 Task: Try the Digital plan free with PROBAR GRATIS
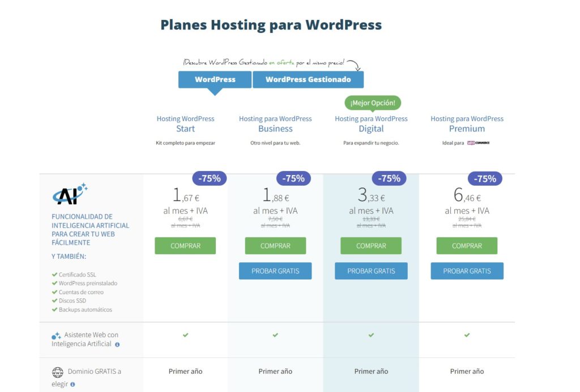(371, 271)
